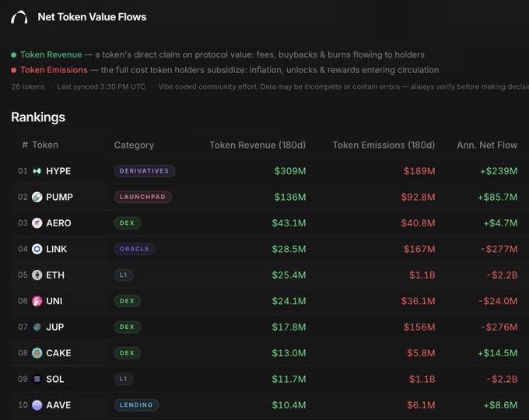Click CAKE emissions value $5.8M

click(x=421, y=353)
